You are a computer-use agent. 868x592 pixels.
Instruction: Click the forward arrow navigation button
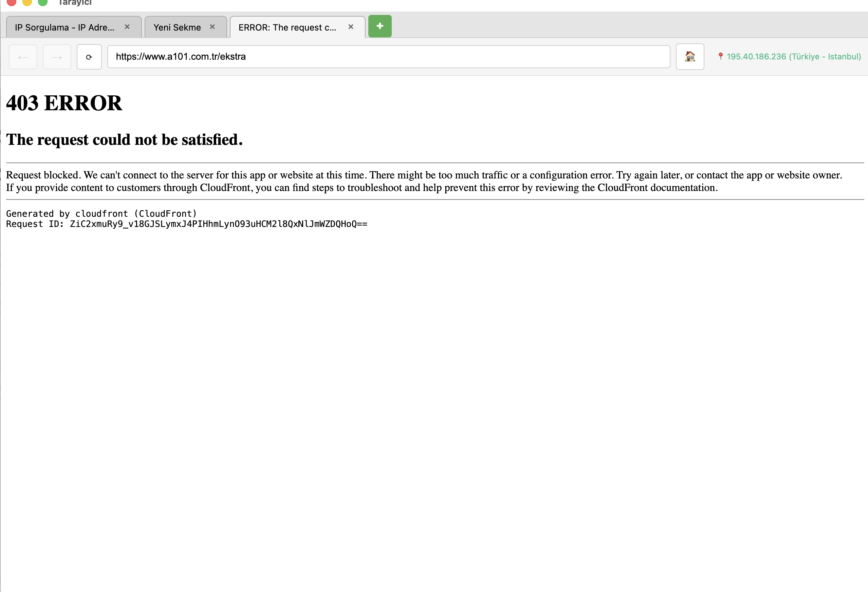click(x=57, y=57)
